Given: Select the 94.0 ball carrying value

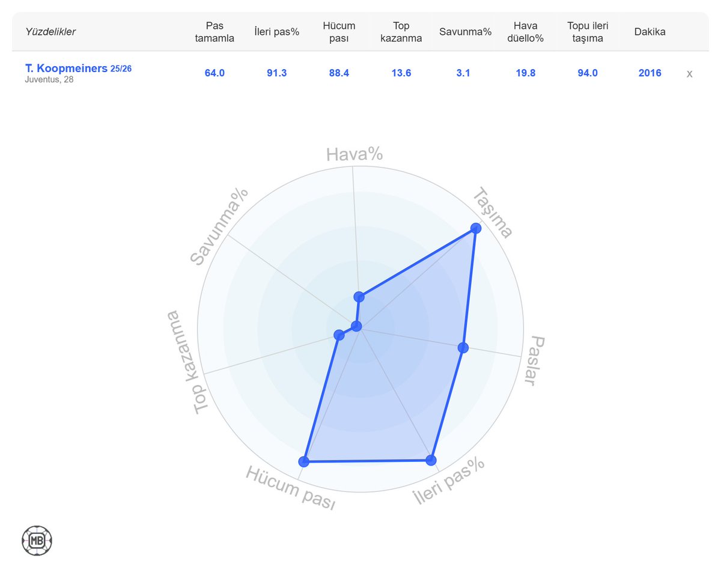Looking at the screenshot, I should coord(588,73).
